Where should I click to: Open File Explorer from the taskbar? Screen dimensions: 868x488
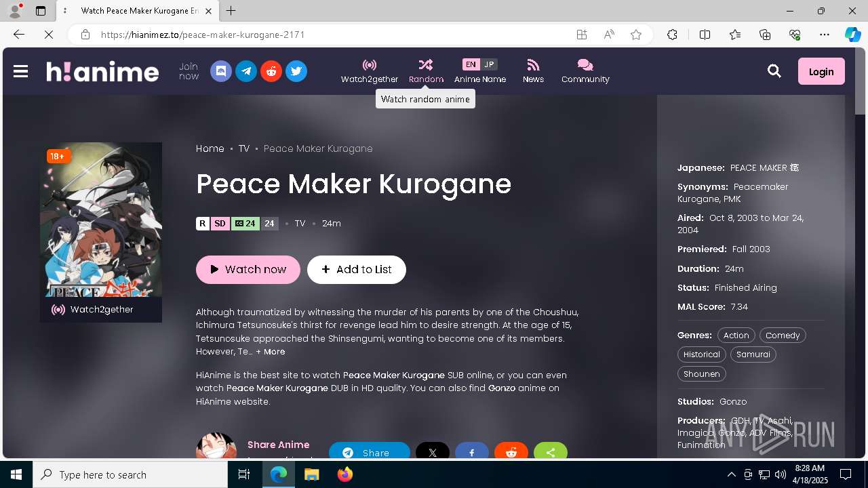pyautogui.click(x=311, y=474)
